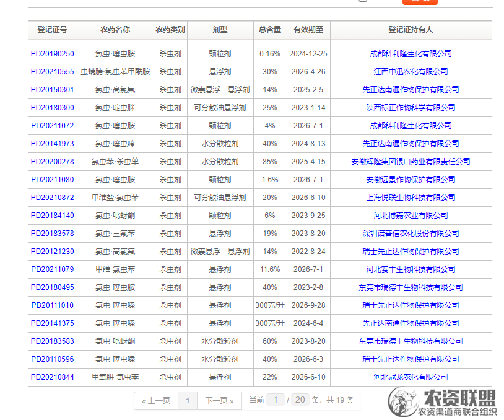Go to previous page 上一页
This screenshot has height=420, width=504.
coord(156,401)
